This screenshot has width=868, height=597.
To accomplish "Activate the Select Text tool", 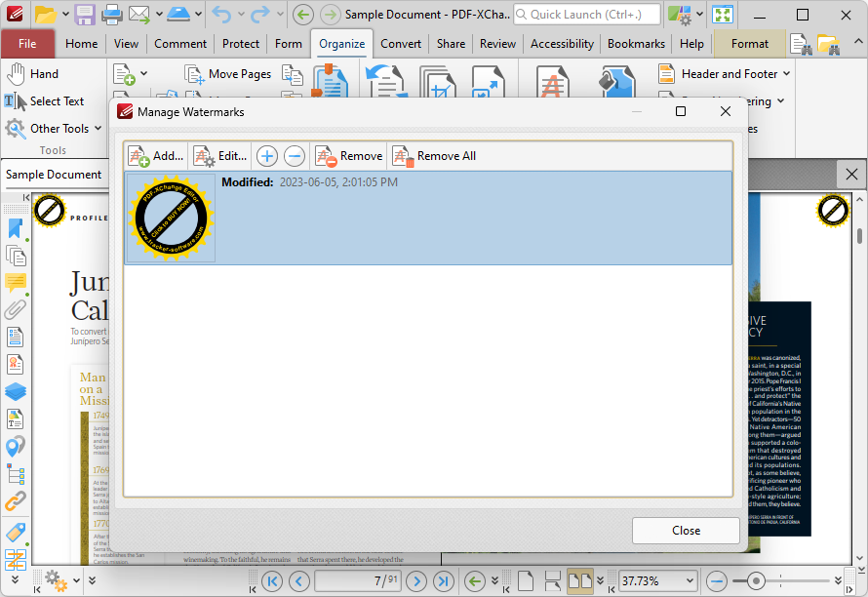I will click(x=44, y=101).
